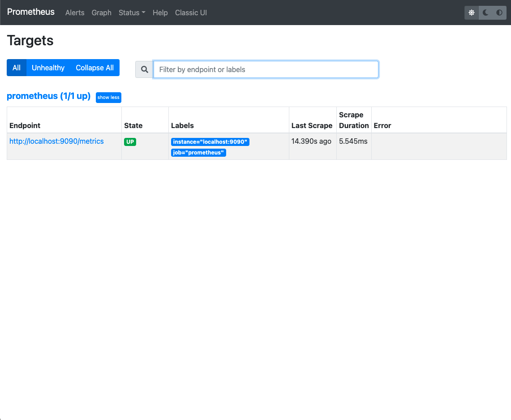Go to the Alerts page
The height and width of the screenshot is (420, 511).
pos(75,13)
